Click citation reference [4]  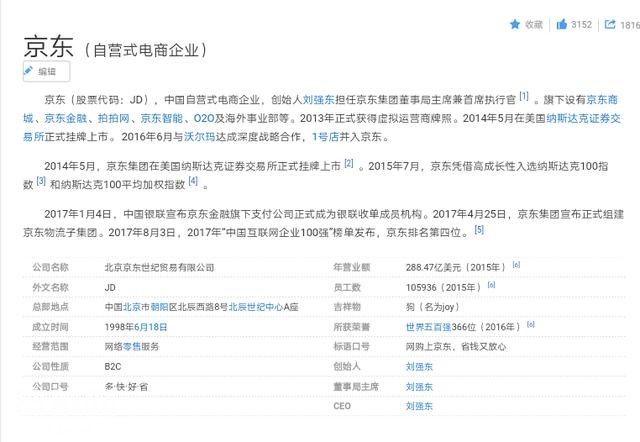click(193, 181)
